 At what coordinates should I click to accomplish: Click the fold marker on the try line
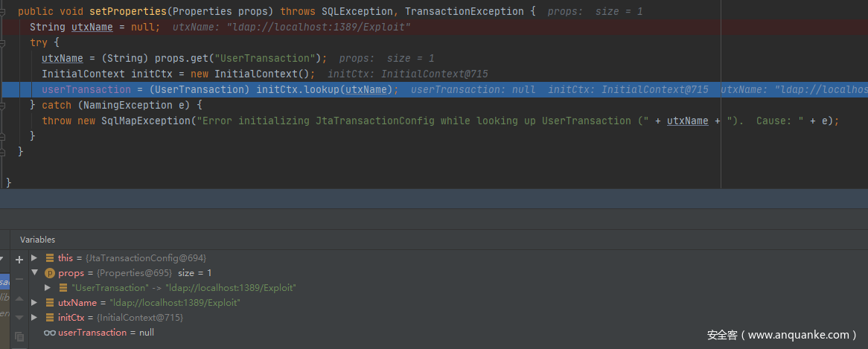4,42
